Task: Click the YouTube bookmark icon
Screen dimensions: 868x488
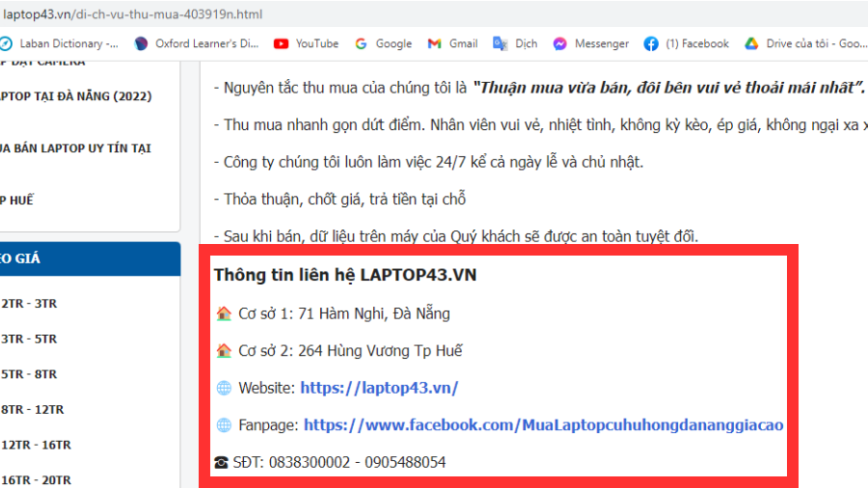Action: pyautogui.click(x=282, y=43)
